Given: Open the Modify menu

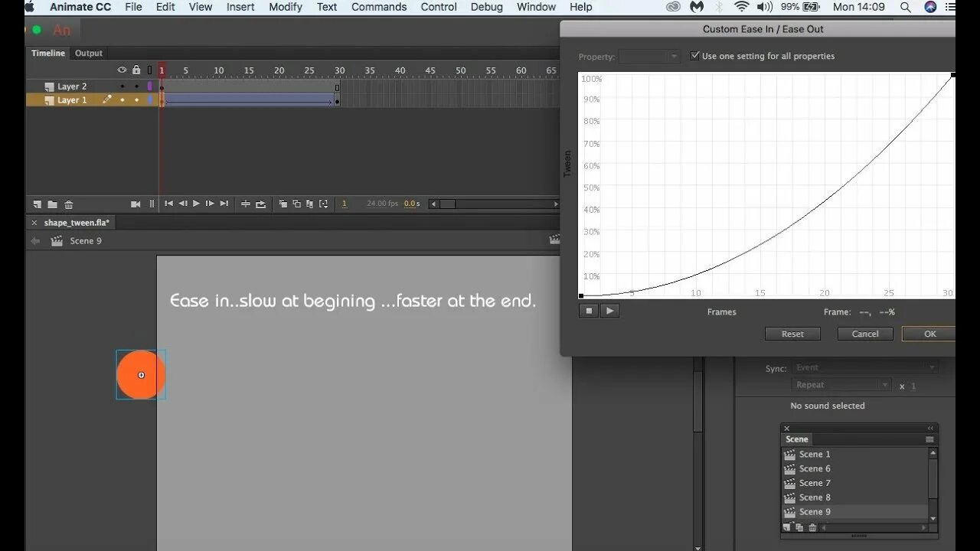Looking at the screenshot, I should pos(286,7).
